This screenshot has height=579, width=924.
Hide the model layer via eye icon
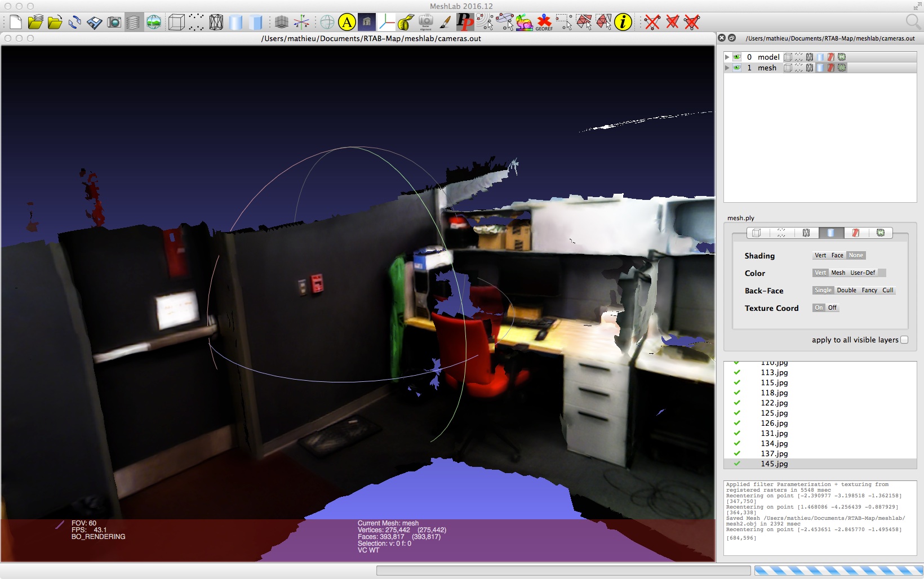(x=737, y=57)
